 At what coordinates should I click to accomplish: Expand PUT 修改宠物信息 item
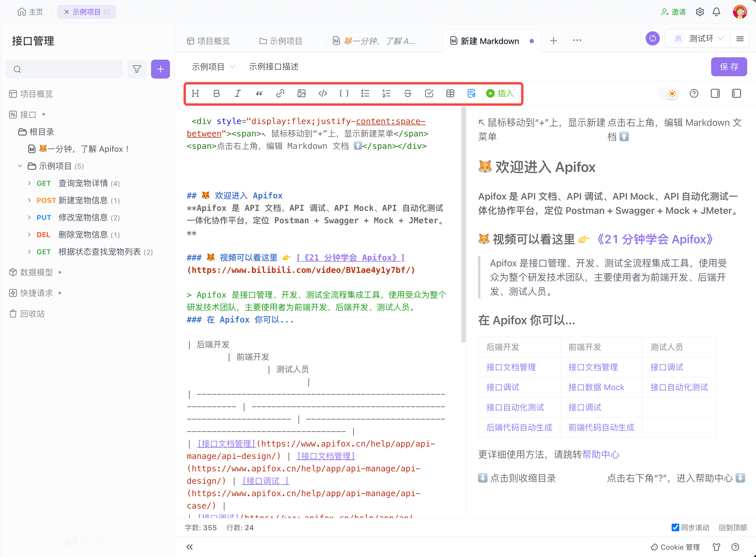[x=29, y=217]
